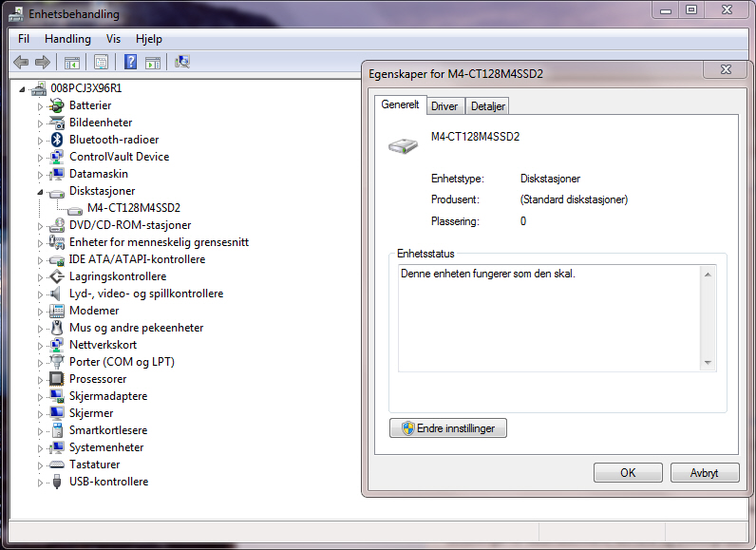
Task: Minimize the Enhetsbehandling window
Action: [666, 9]
